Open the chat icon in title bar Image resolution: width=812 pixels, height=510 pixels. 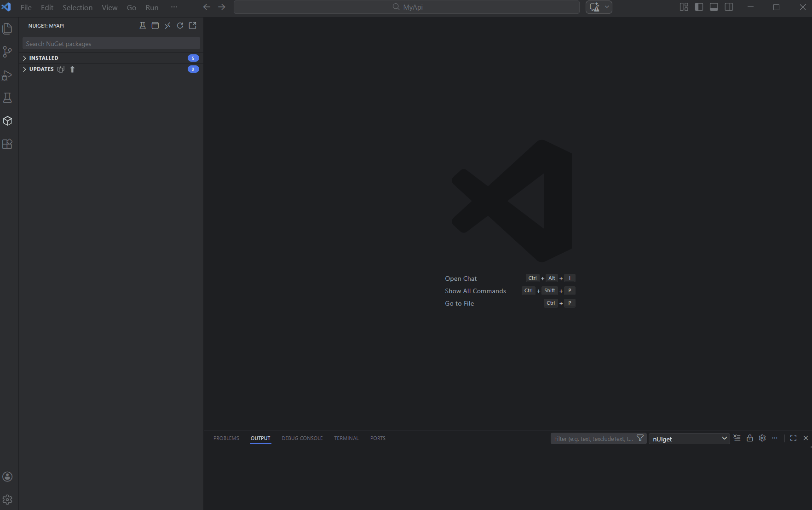click(x=594, y=7)
